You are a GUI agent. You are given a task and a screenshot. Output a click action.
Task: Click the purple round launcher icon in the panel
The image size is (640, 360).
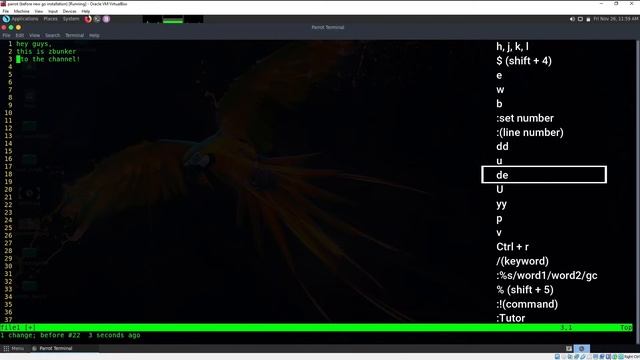(x=106, y=19)
